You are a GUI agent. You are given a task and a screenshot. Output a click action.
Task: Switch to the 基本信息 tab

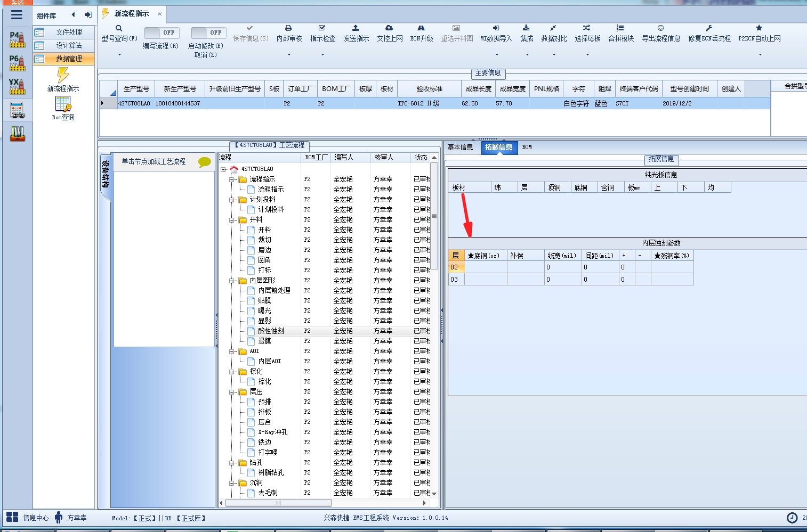[x=460, y=147]
